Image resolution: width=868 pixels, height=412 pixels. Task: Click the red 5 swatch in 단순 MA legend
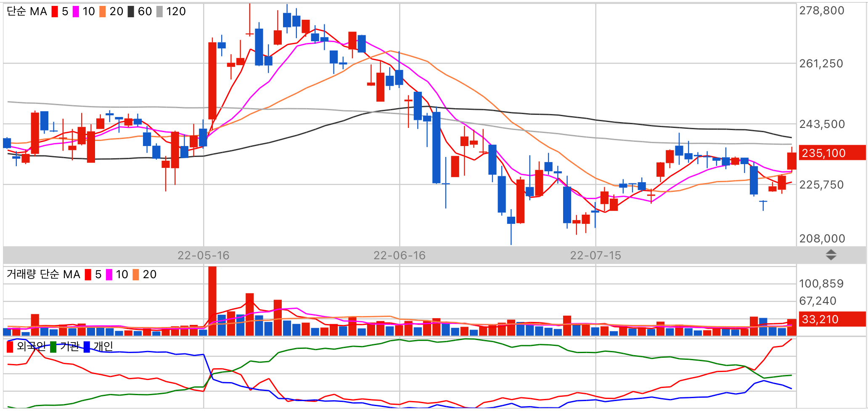(55, 12)
